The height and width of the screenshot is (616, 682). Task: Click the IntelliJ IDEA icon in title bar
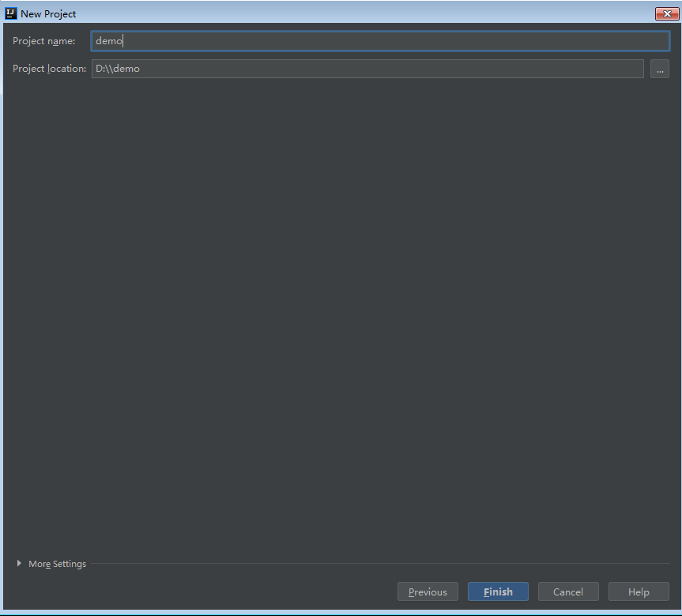10,13
